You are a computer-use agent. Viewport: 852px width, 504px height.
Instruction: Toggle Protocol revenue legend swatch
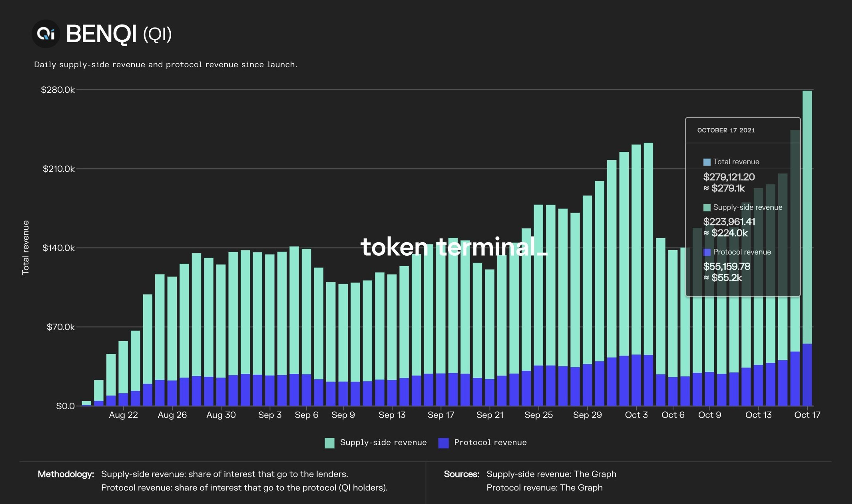point(443,443)
